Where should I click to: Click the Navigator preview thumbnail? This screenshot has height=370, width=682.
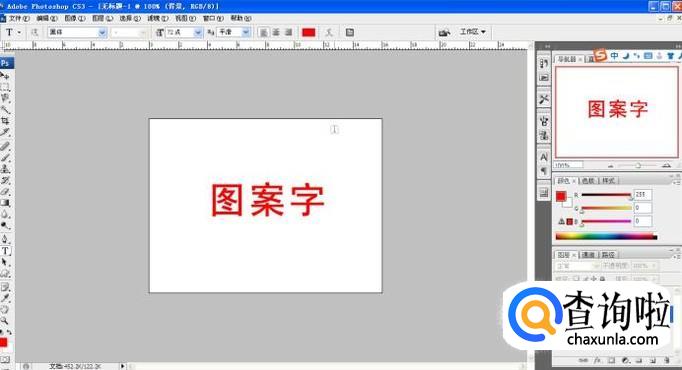click(x=616, y=112)
